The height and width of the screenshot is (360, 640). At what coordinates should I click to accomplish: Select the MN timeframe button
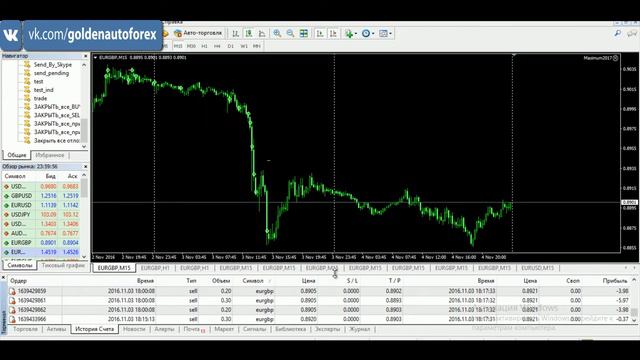point(257,46)
